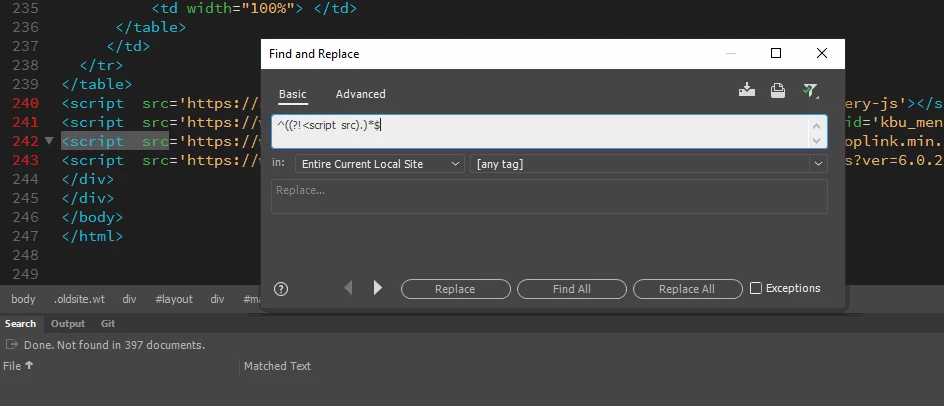Maximize the Find and Replace dialog
This screenshot has height=406, width=944.
point(776,54)
